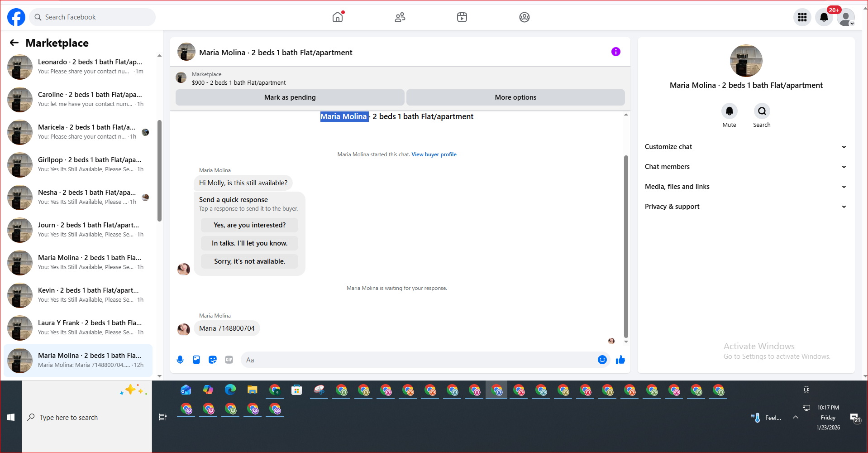
Task: Open Microsoft Store from taskbar
Action: pos(296,390)
